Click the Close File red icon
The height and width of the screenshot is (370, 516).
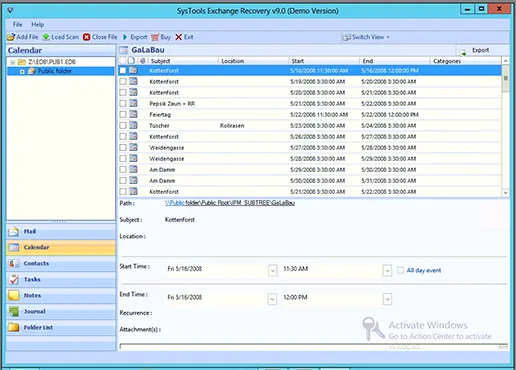pyautogui.click(x=87, y=37)
